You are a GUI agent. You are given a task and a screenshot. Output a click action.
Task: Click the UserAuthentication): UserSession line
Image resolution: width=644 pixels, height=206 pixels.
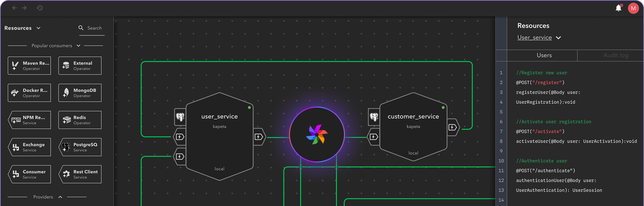point(559,190)
